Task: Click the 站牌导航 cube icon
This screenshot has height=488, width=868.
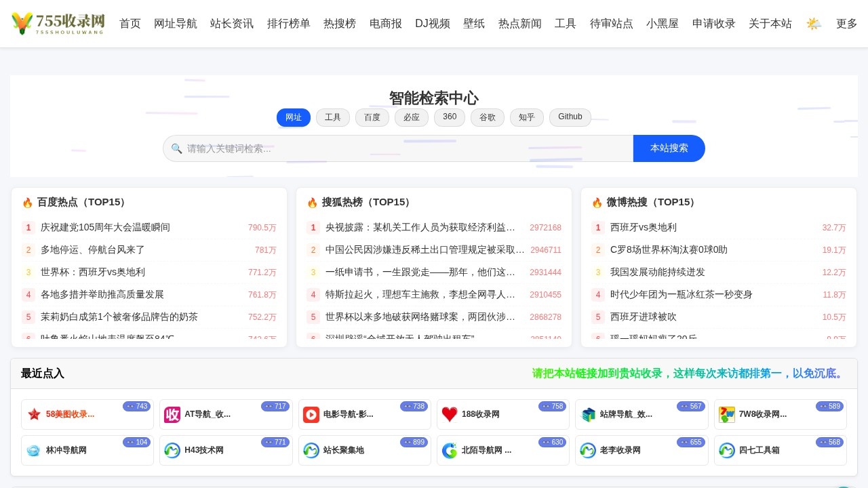Action: (588, 414)
